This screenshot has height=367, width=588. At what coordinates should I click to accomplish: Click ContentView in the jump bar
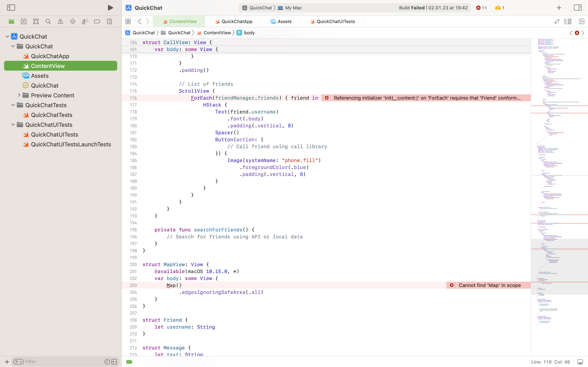point(214,32)
